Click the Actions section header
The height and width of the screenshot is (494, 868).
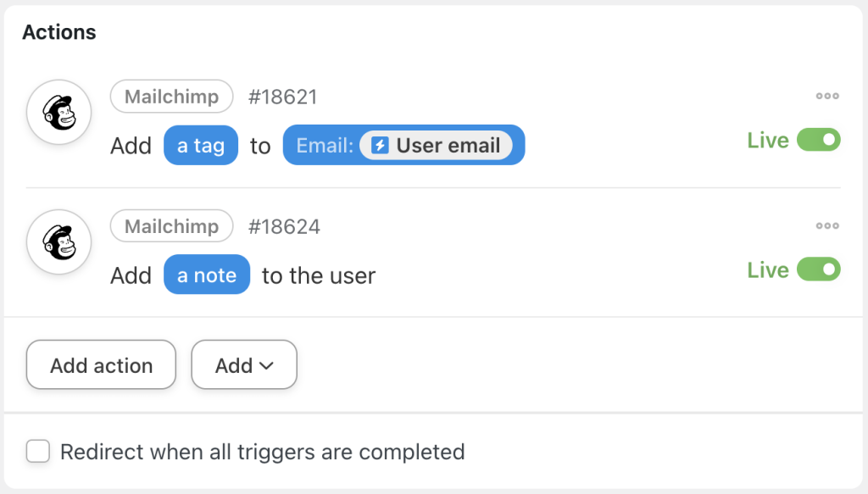58,32
